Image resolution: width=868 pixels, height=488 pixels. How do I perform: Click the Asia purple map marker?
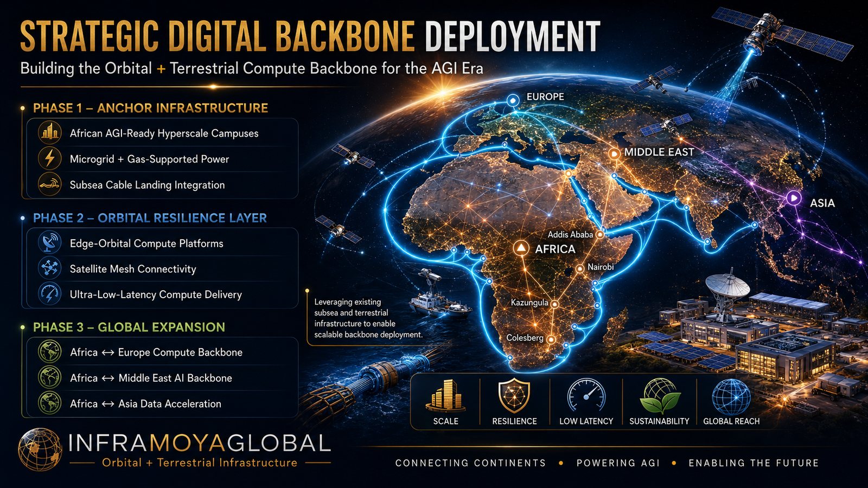794,198
